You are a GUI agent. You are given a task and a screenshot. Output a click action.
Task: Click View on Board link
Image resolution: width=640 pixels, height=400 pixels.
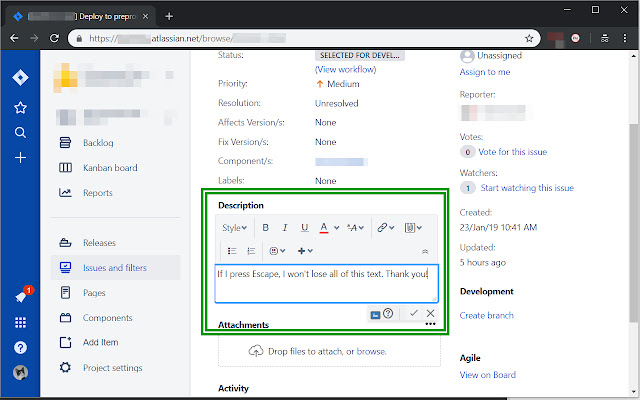[488, 375]
